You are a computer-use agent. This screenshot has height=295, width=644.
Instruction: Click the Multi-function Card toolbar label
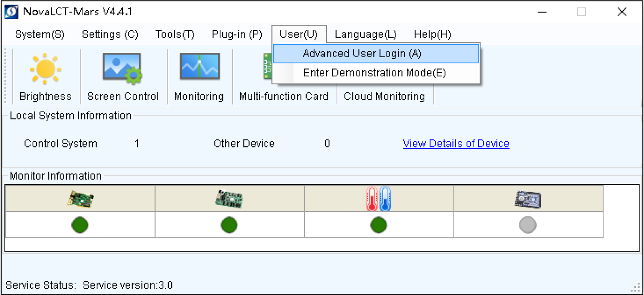click(283, 96)
